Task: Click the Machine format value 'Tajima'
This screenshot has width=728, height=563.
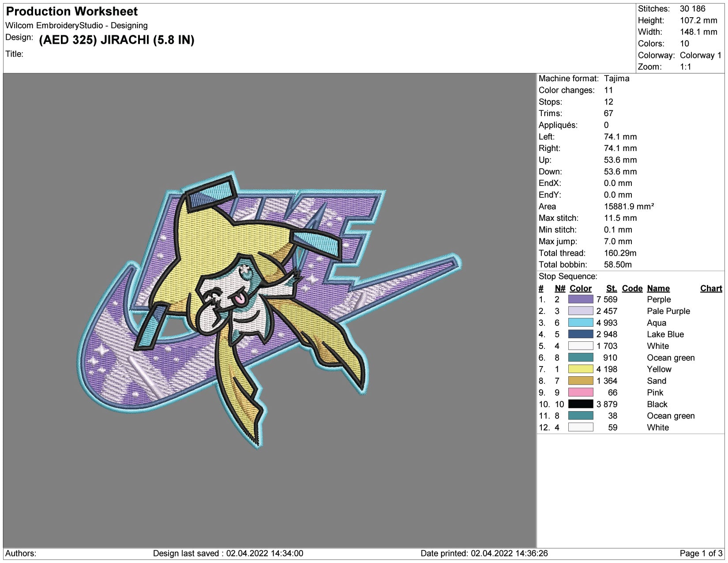Action: click(616, 79)
